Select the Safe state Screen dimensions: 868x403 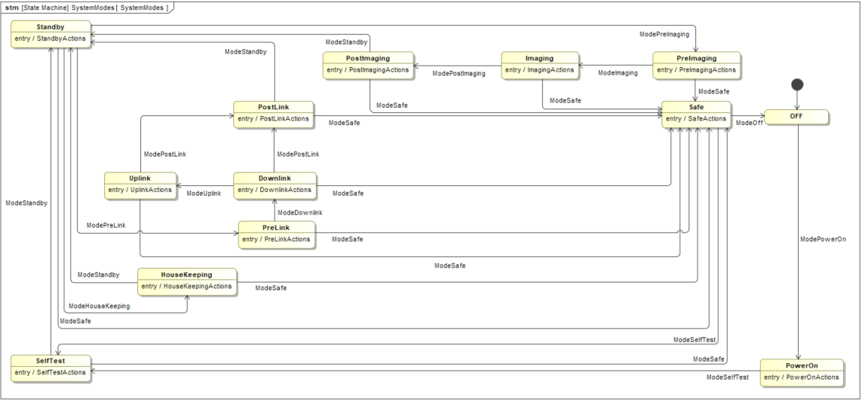[696, 114]
